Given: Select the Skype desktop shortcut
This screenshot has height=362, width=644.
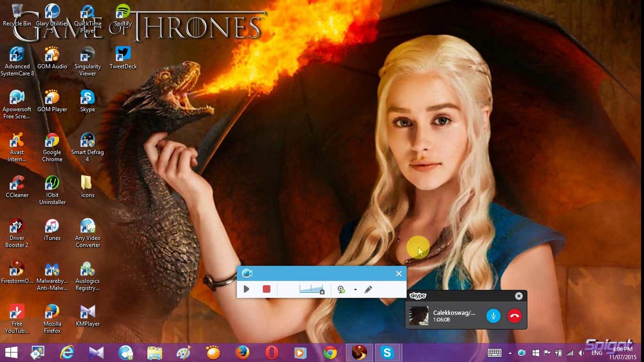Looking at the screenshot, I should click(88, 101).
